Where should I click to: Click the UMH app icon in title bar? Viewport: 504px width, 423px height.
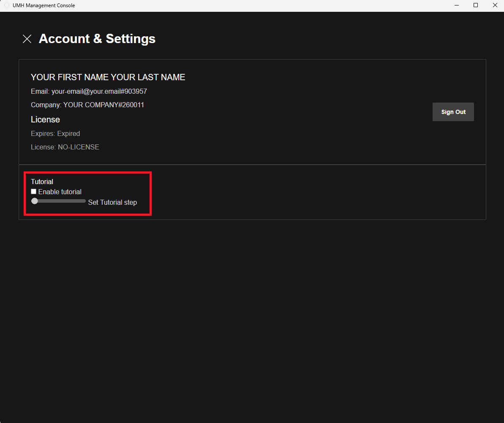(x=6, y=5)
